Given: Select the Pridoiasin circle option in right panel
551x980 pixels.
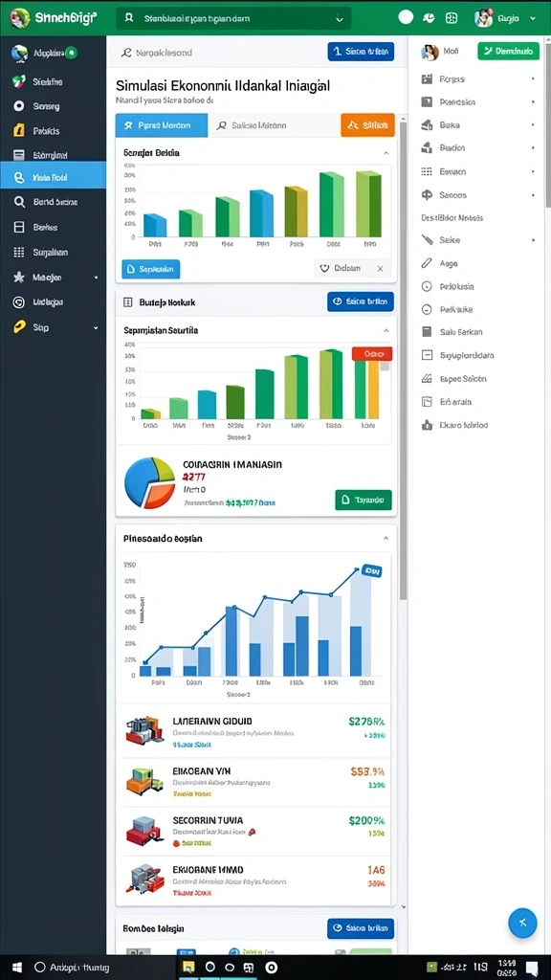Looking at the screenshot, I should tap(428, 286).
